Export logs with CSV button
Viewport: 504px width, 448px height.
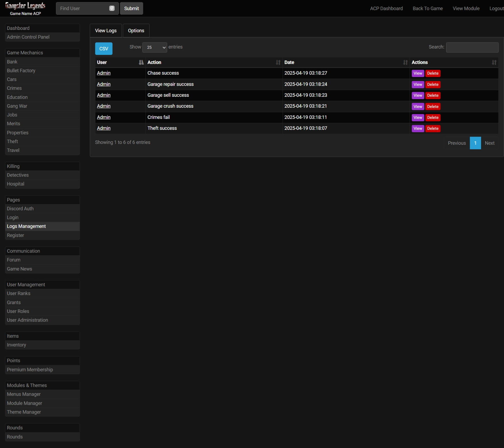(x=104, y=49)
